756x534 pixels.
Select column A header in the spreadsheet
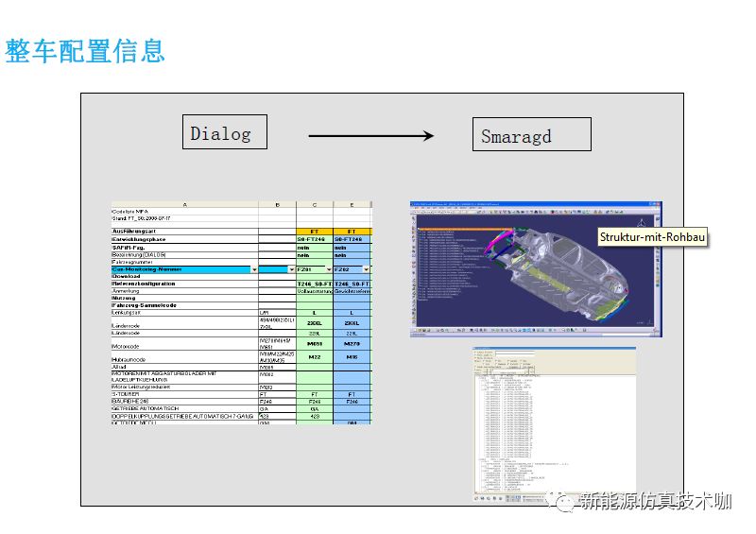(x=183, y=204)
